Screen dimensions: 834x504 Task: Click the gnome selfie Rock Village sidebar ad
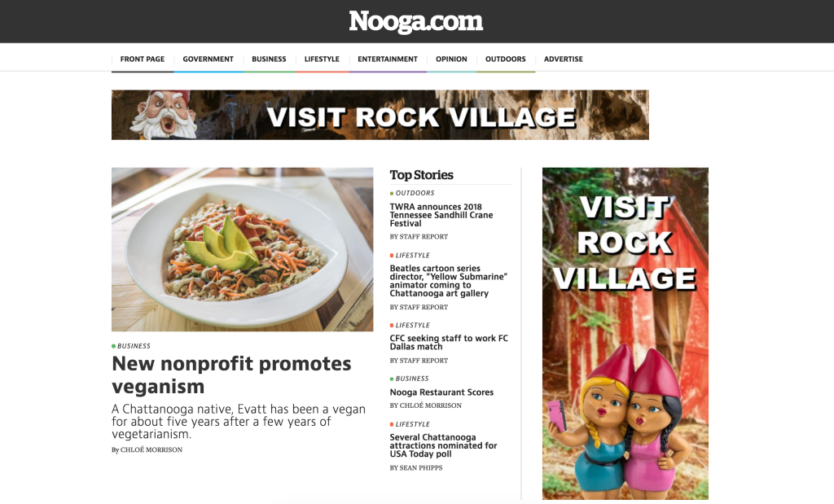[625, 333]
